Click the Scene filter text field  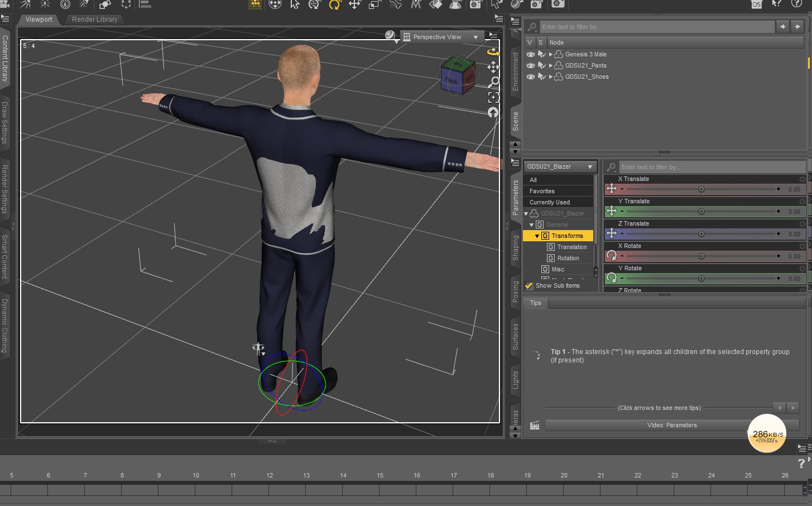point(656,27)
